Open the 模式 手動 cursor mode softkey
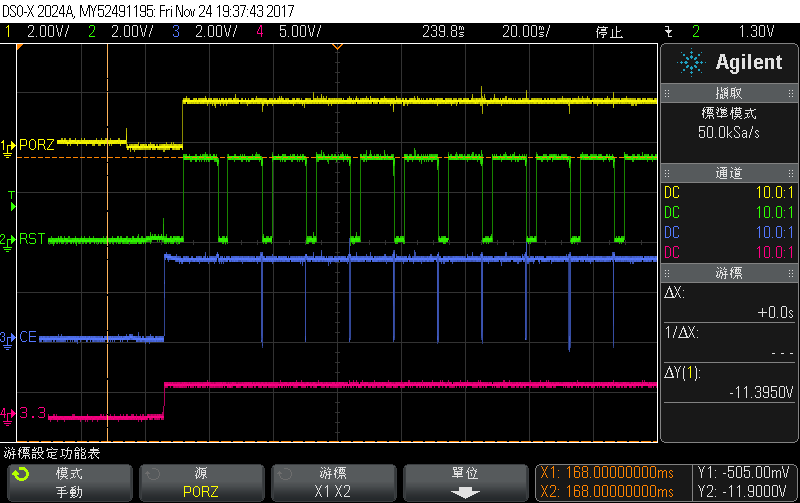800x503 pixels. tap(69, 483)
